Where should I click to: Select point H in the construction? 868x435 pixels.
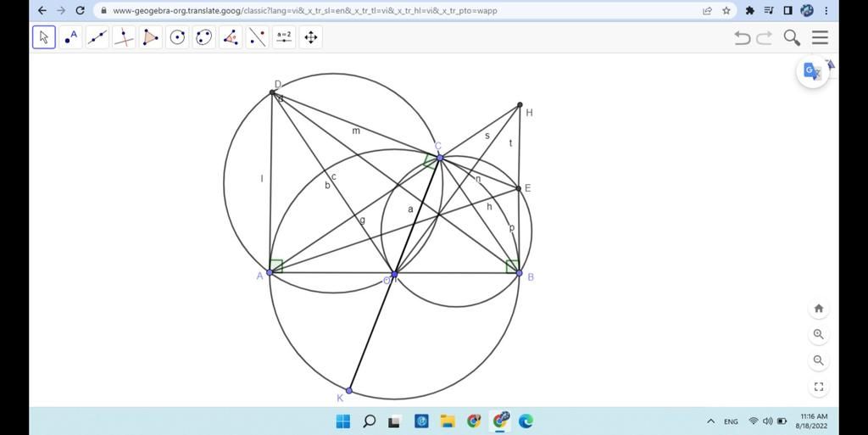pyautogui.click(x=520, y=104)
